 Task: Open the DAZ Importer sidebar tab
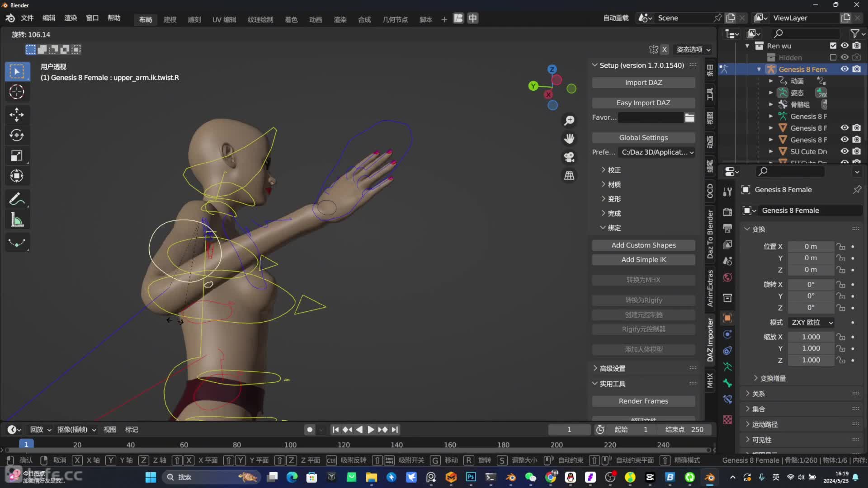click(710, 340)
